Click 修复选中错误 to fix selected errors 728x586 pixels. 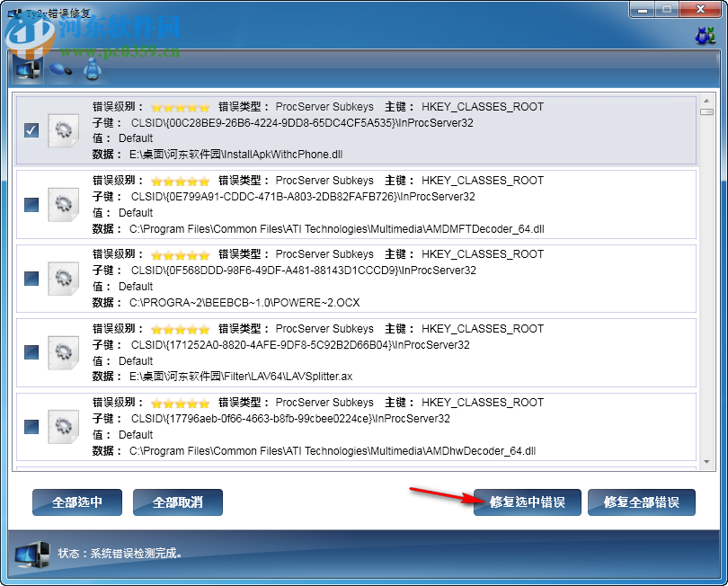point(527,502)
